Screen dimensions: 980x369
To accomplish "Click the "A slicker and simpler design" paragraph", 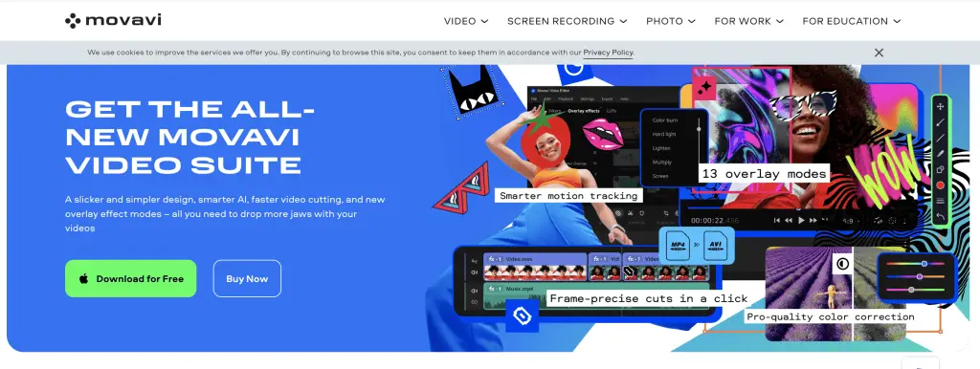I will click(225, 214).
